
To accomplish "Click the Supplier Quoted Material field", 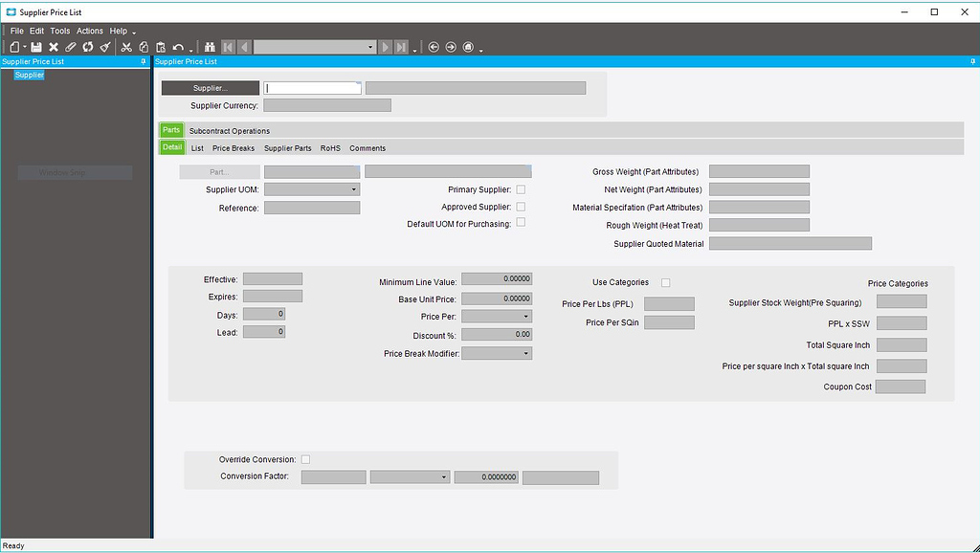I will click(791, 244).
